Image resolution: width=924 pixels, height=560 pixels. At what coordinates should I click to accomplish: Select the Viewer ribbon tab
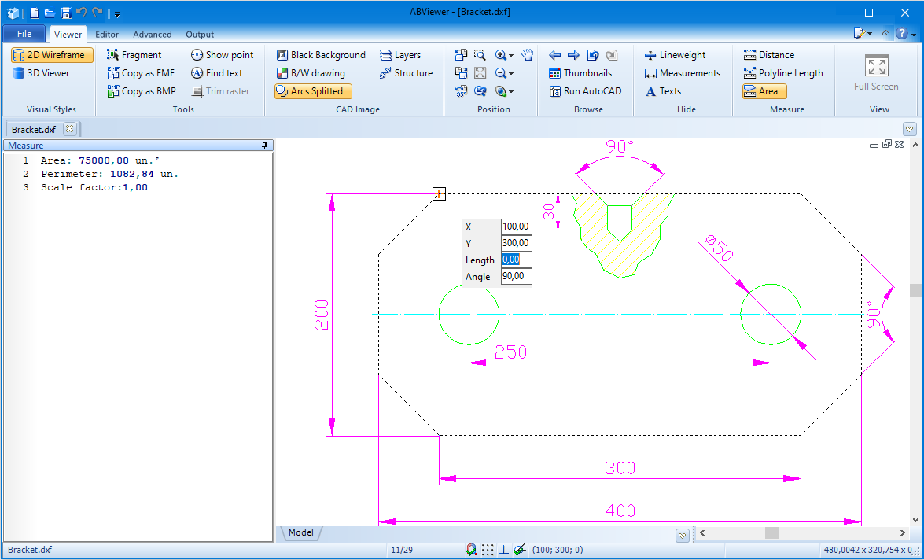point(68,34)
